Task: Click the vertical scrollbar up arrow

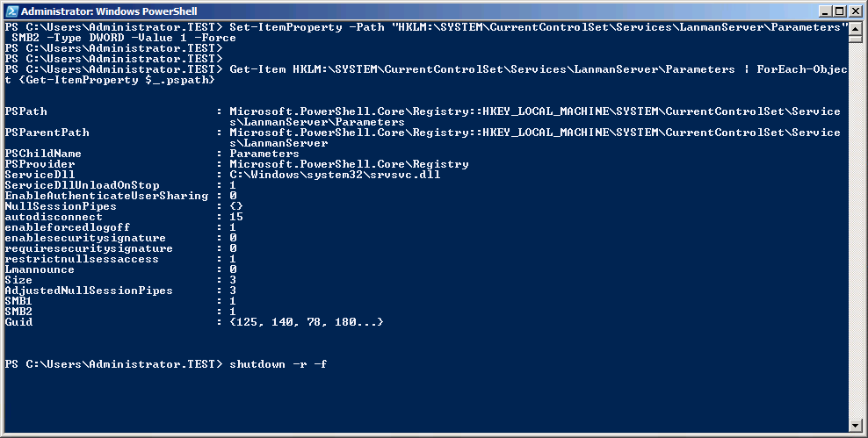Action: (x=857, y=27)
